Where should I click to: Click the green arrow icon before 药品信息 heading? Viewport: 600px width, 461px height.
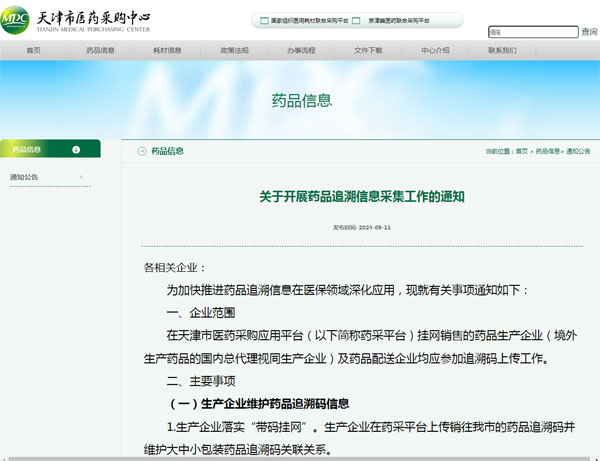[x=141, y=151]
